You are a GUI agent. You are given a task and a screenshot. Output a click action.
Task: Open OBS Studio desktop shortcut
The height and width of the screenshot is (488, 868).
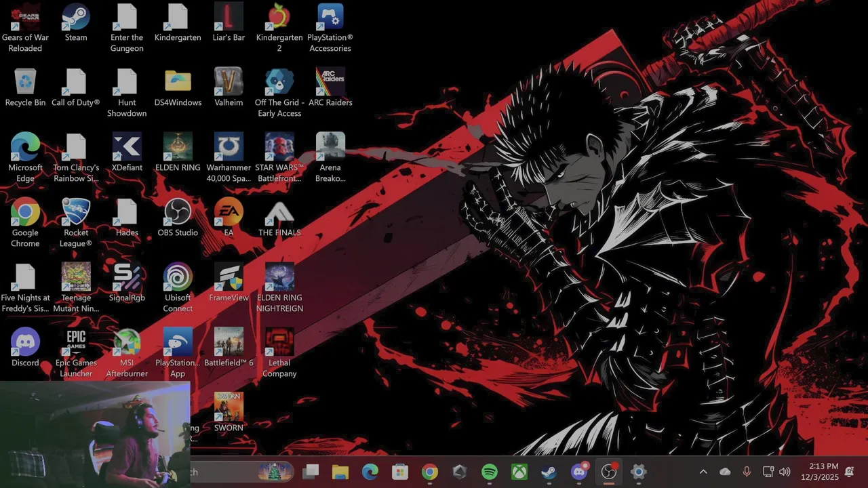click(x=178, y=218)
